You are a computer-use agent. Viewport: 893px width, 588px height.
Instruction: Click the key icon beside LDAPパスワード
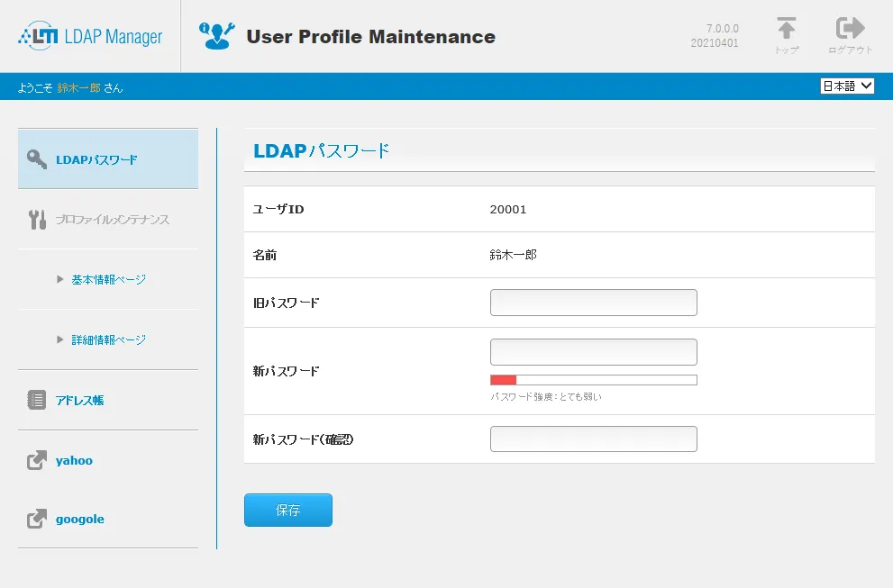pos(37,159)
